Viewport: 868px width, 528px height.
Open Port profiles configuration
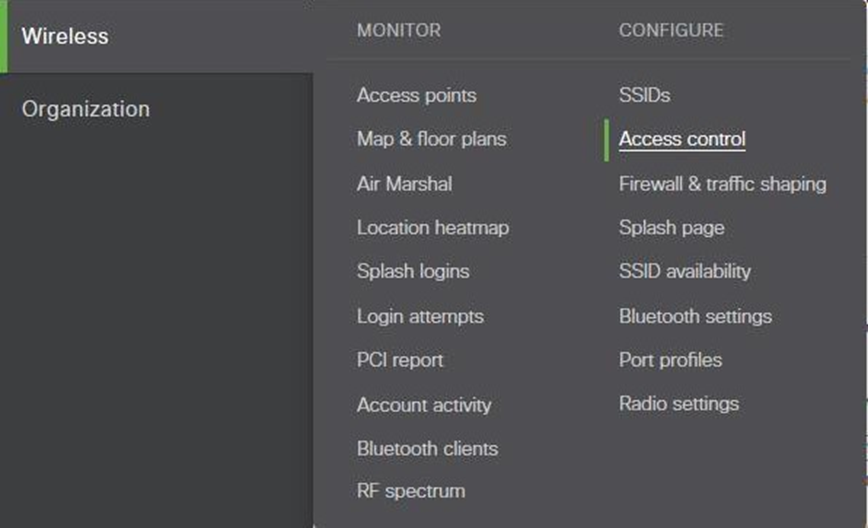(x=670, y=360)
